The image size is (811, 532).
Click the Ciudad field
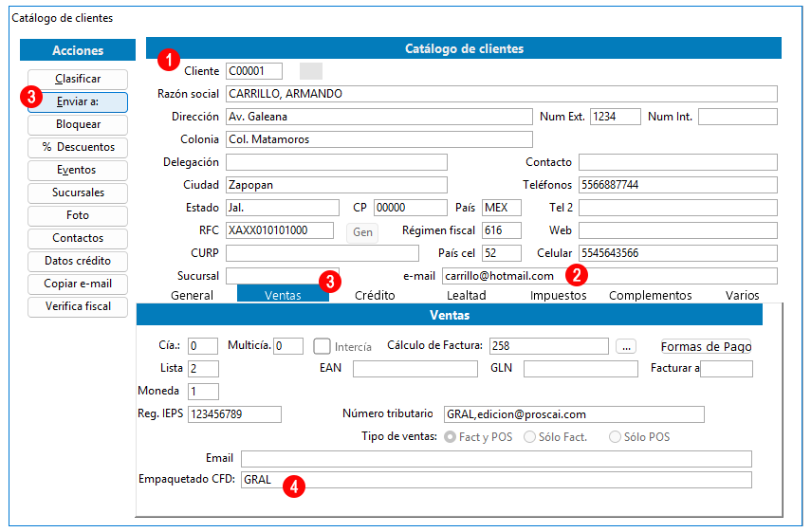tap(337, 185)
